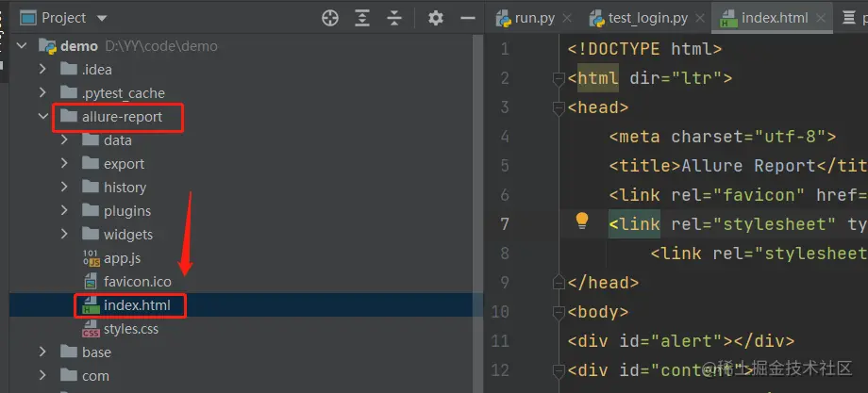Click the index.html file icon in tree

click(x=92, y=305)
